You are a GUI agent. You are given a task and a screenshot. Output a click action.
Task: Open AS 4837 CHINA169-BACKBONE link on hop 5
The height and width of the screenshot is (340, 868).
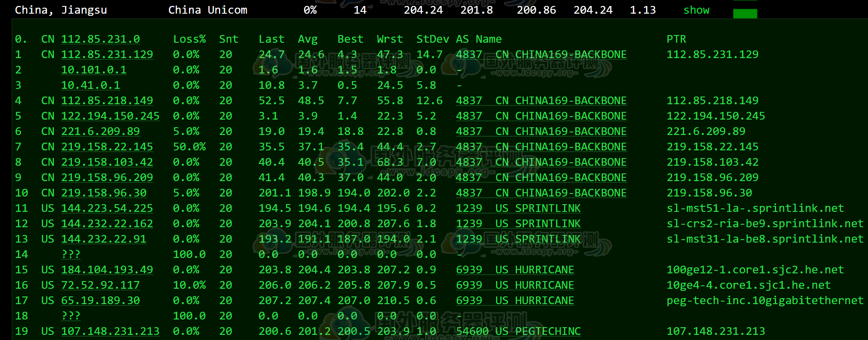[541, 116]
